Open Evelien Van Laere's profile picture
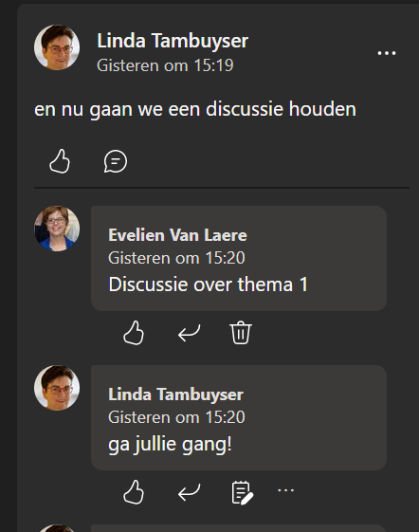The width and height of the screenshot is (419, 532). pyautogui.click(x=57, y=229)
